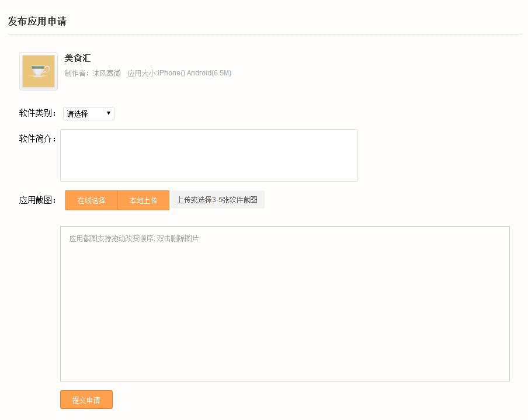Click the 上传或选择3-5张软件截图 hint
Viewport: 528px width, 420px height.
[x=217, y=200]
